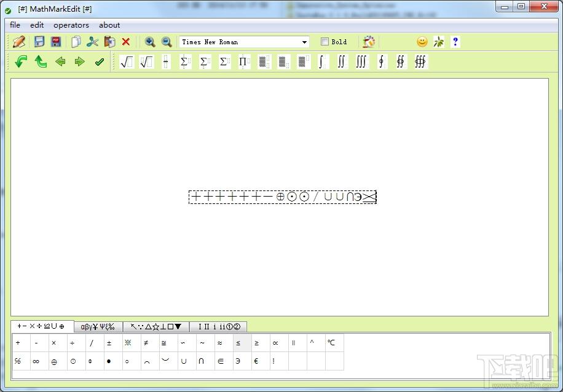Screen dimensions: 563x392
Task: Click the red X delete icon
Action: [125, 42]
